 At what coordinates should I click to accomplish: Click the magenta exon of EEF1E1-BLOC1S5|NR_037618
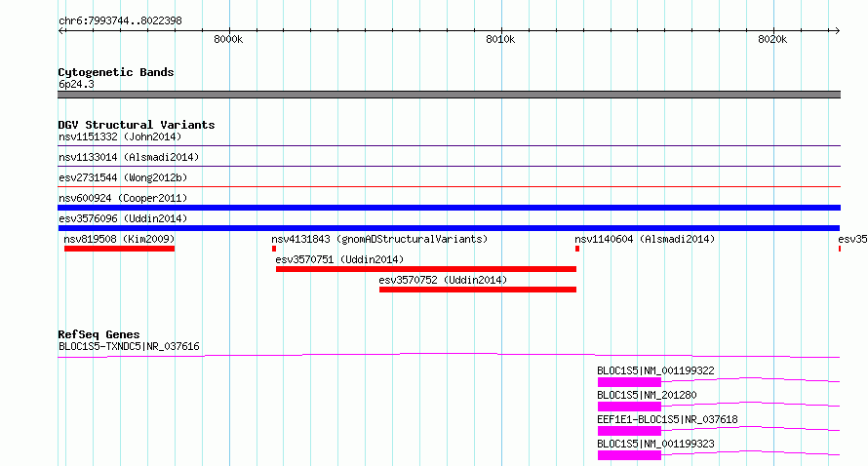pyautogui.click(x=629, y=431)
